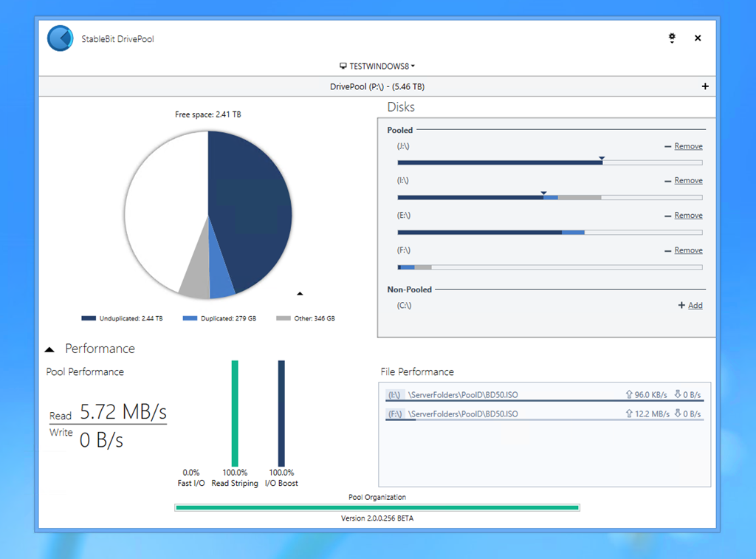Click the download arrow in I:\ row
The image size is (756, 559).
click(x=678, y=394)
